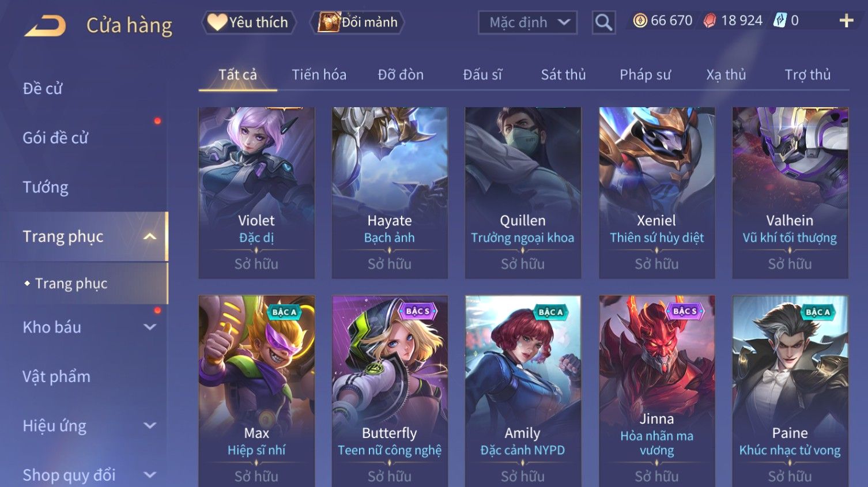This screenshot has width=868, height=487.
Task: Open the Mặc định sort dropdown
Action: tap(527, 22)
